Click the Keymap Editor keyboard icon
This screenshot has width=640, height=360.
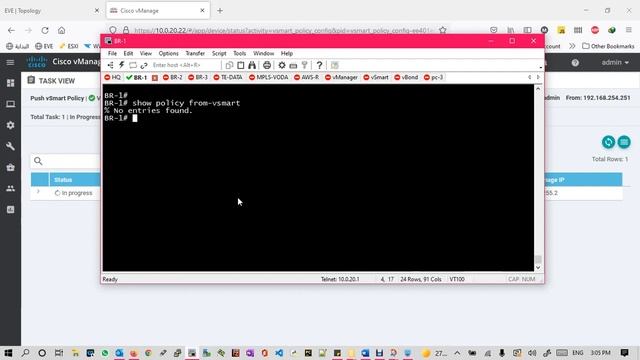pos(293,65)
